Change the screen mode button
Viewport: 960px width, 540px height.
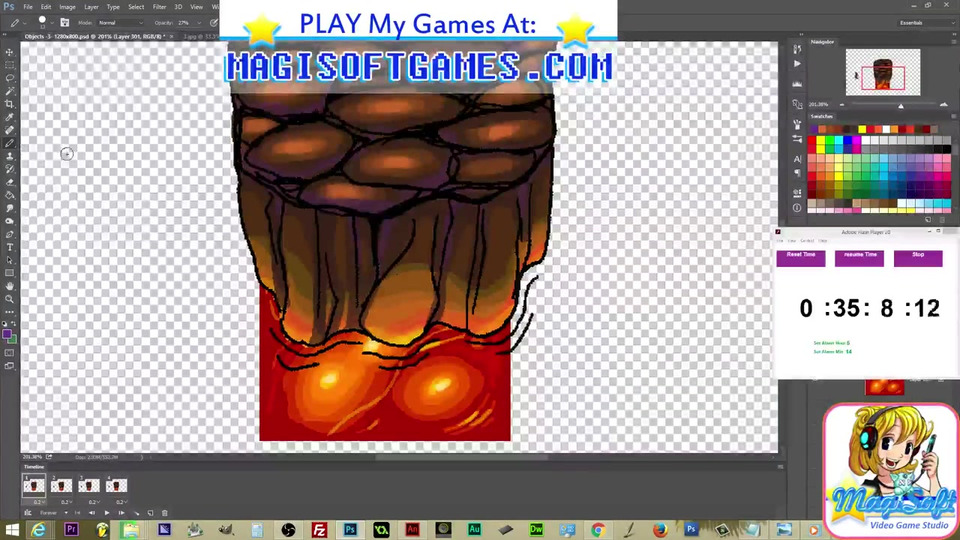(9, 366)
